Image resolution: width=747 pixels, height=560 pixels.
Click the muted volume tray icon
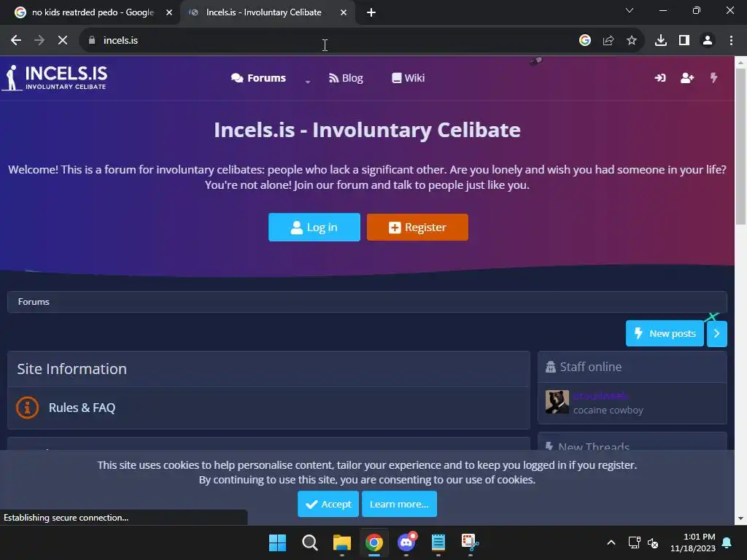point(653,542)
